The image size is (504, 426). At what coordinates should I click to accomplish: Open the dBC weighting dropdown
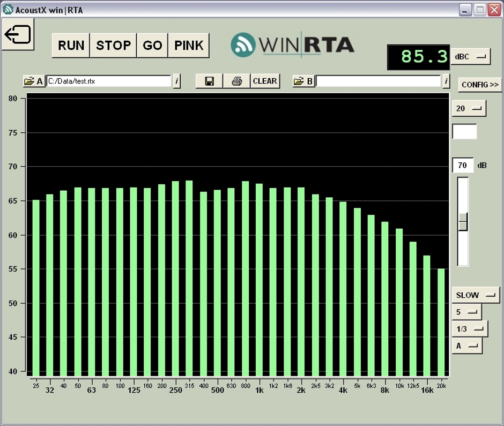click(x=471, y=57)
